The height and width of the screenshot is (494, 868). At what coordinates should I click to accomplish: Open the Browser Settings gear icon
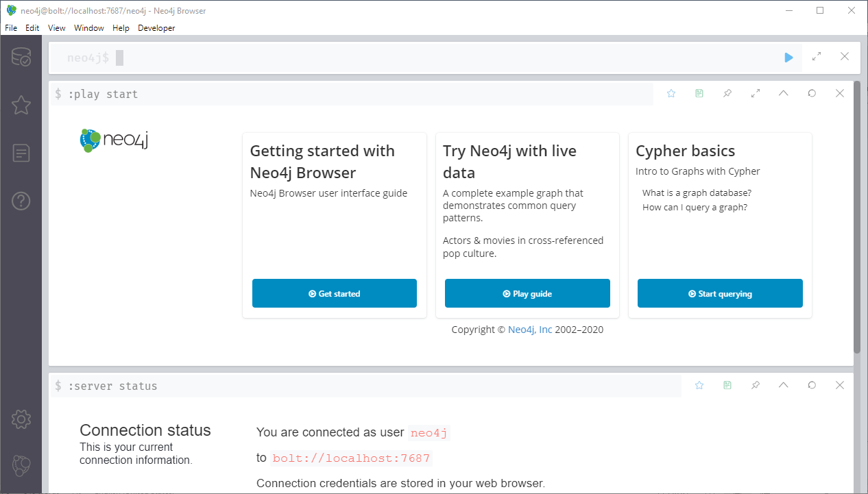[21, 418]
